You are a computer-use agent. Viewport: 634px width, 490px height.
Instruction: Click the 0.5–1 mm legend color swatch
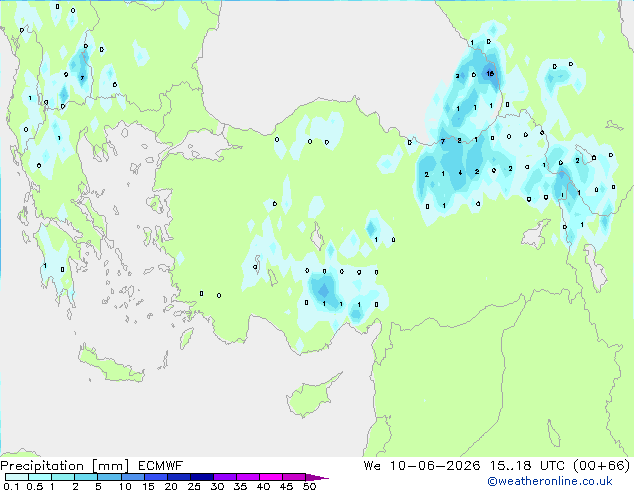click(x=40, y=477)
